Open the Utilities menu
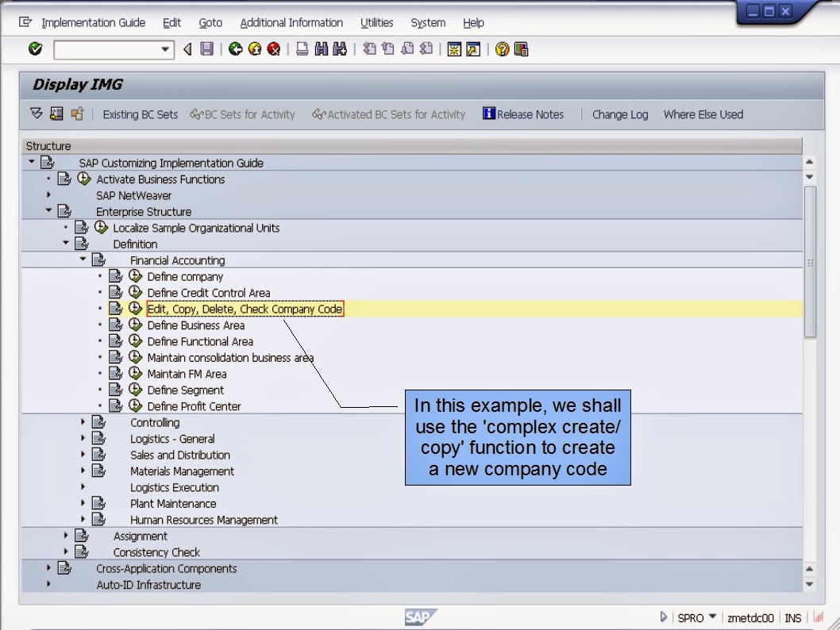 (376, 22)
